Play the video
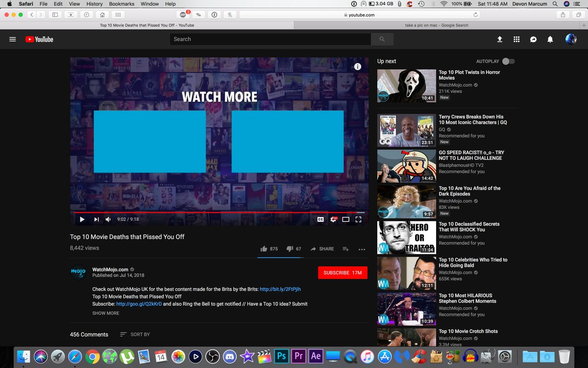Viewport: 588px width, 368px height. tap(82, 219)
